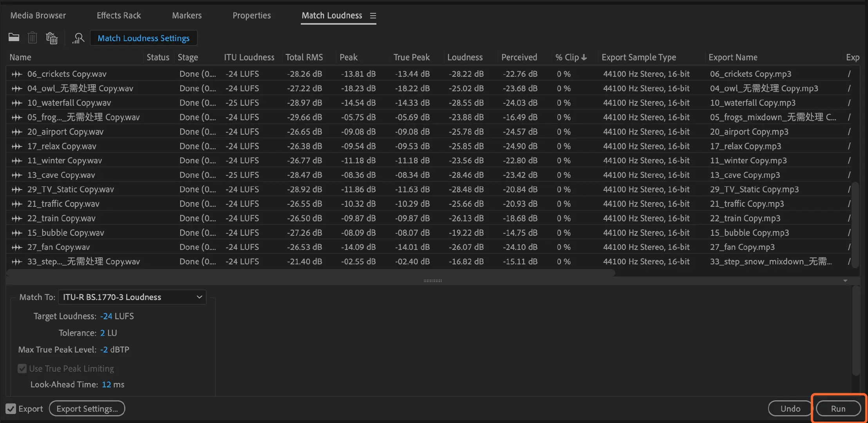This screenshot has height=423, width=868.
Task: Toggle the Export checkbox
Action: point(11,409)
